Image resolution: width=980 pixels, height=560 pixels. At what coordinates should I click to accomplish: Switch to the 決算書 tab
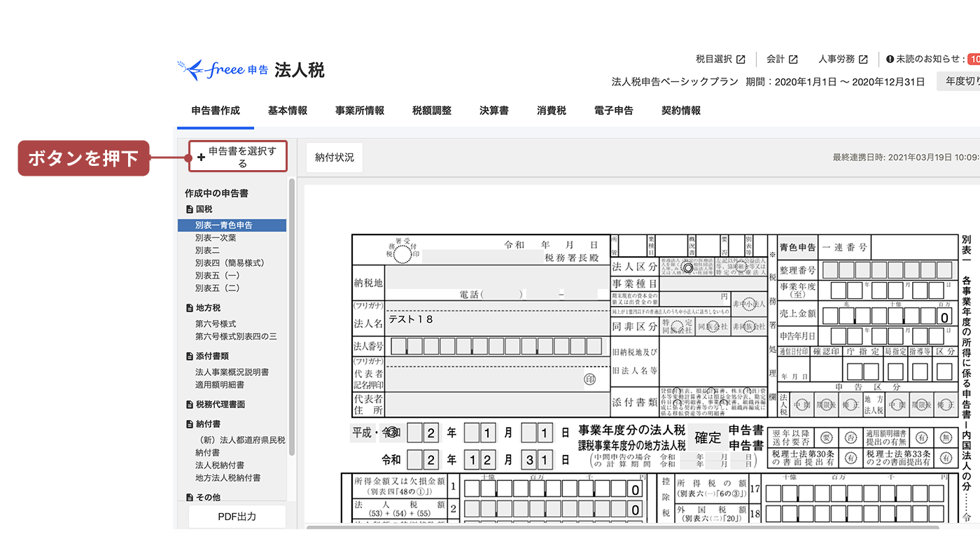[x=493, y=110]
